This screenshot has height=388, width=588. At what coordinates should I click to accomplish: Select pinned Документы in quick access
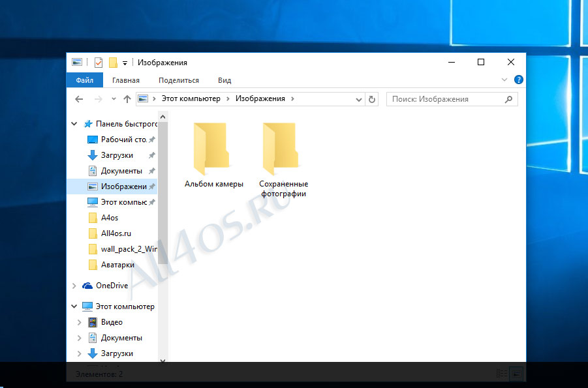click(115, 171)
